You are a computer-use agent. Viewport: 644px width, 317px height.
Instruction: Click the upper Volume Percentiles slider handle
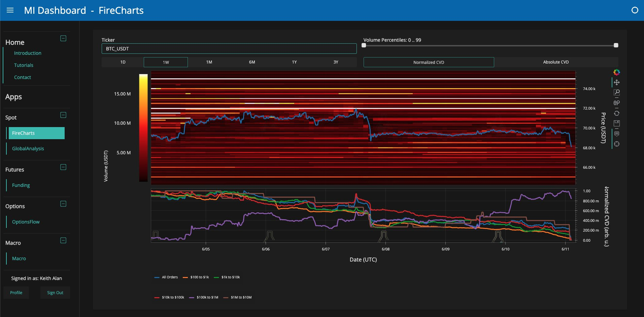tap(616, 45)
